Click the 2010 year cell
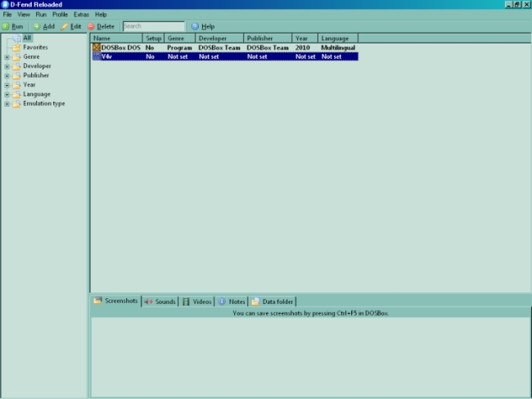The image size is (532, 399). [303, 48]
